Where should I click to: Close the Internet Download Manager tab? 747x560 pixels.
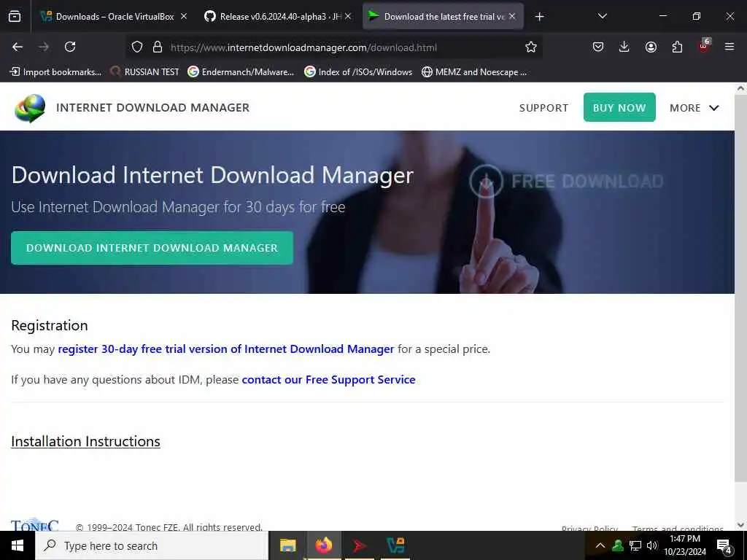(512, 16)
